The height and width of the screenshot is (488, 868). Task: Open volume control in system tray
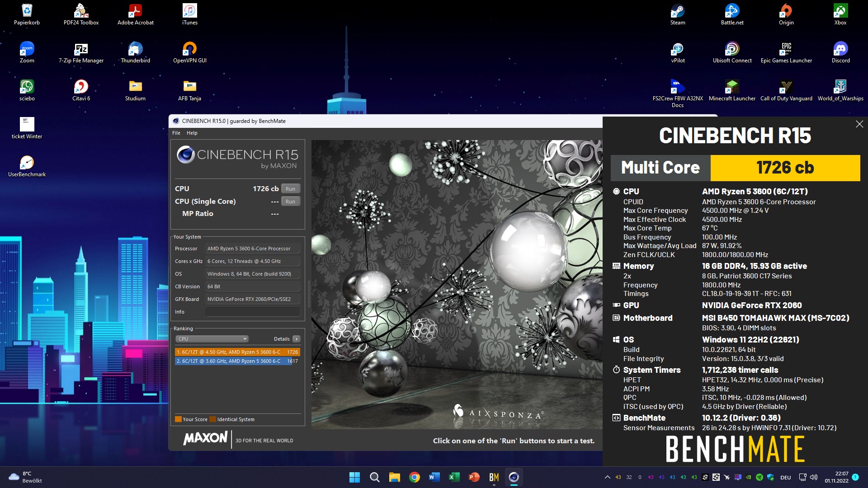pyautogui.click(x=814, y=477)
